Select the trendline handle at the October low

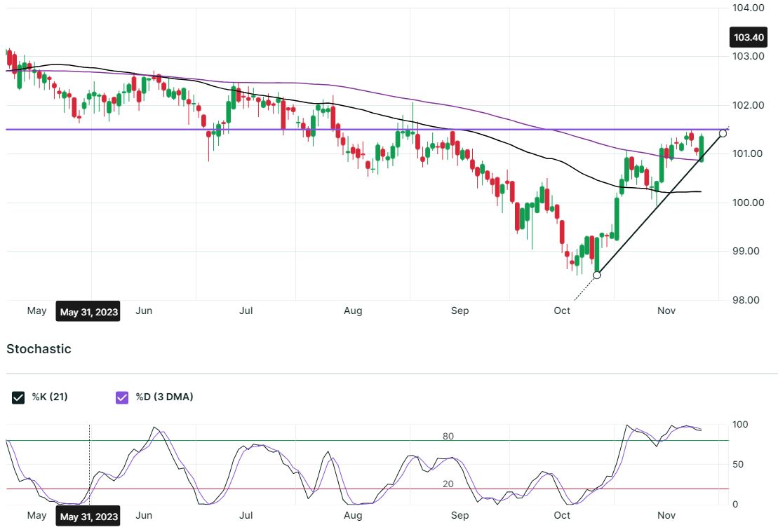[597, 275]
